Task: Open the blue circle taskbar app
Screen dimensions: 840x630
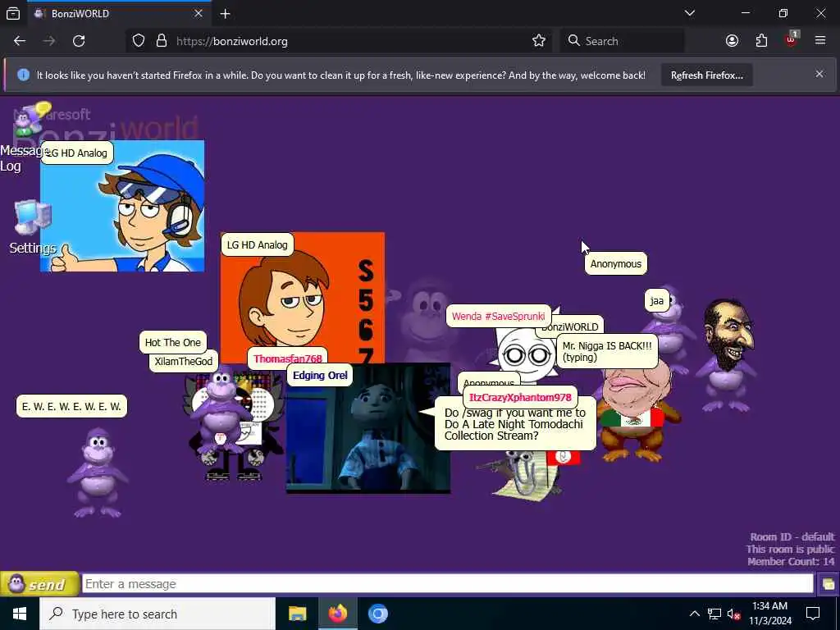Action: click(x=377, y=614)
